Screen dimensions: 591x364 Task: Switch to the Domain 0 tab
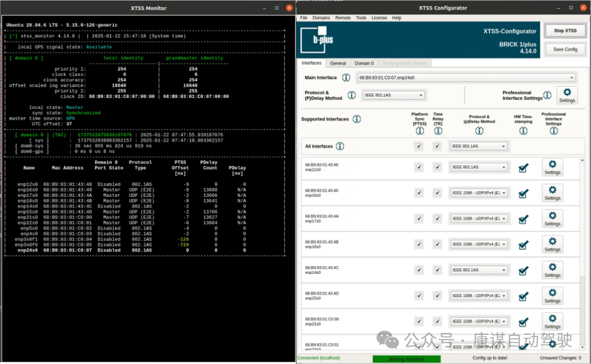(364, 63)
